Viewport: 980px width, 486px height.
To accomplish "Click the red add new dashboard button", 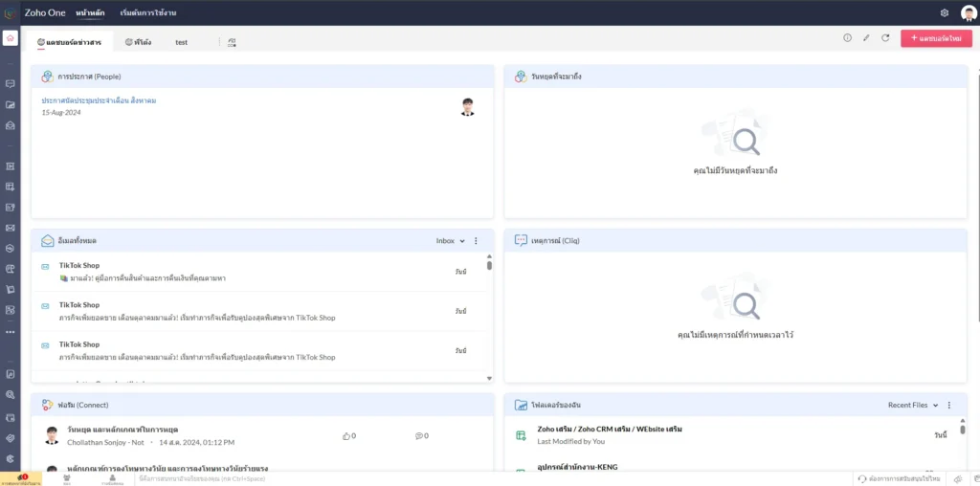I will [935, 38].
